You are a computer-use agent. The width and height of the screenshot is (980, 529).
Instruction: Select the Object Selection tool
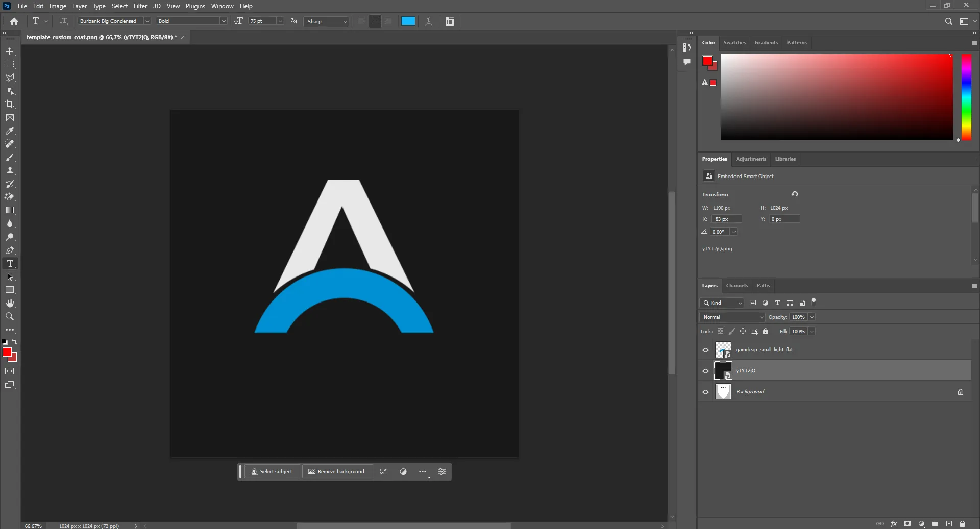[x=10, y=91]
